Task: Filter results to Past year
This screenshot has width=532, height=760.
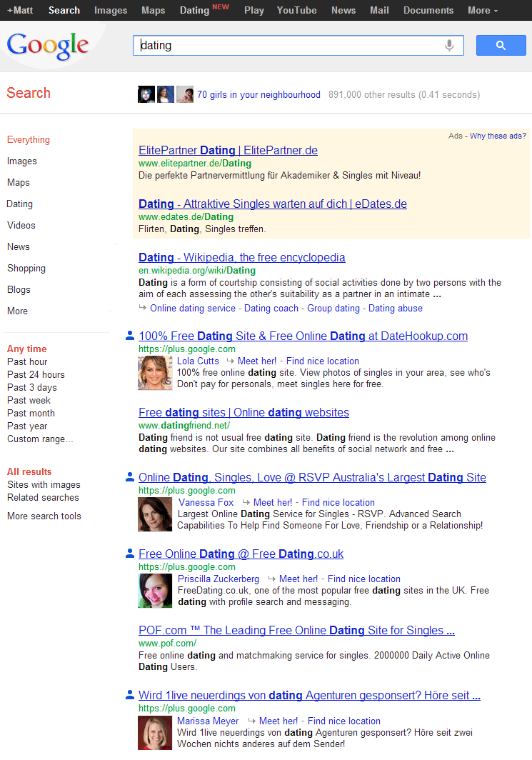Action: 27,426
